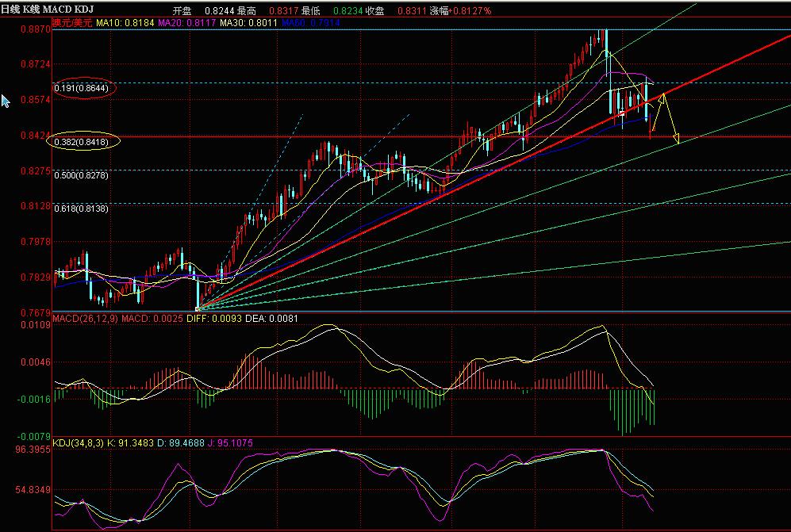Click the 0.8724 price axis label
The image size is (791, 532).
point(36,64)
